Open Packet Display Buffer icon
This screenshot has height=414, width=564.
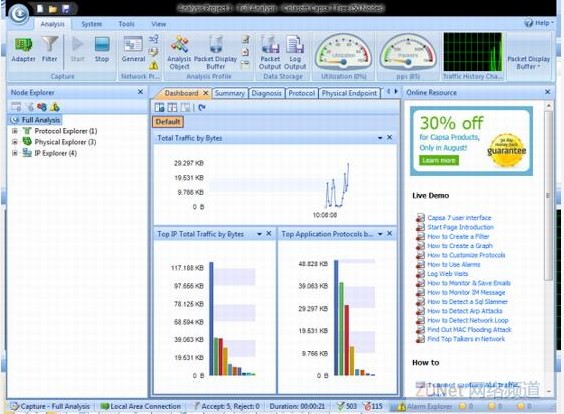[x=215, y=53]
